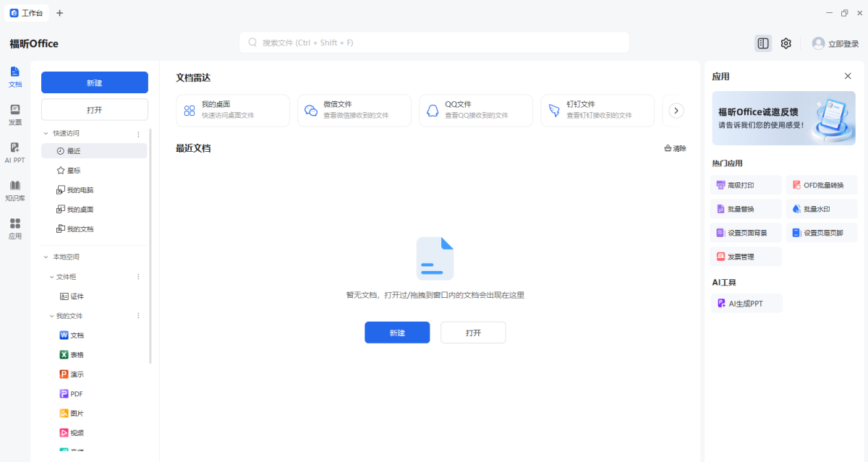Open more options for 文件柜
This screenshot has height=462, width=868.
[x=139, y=277]
